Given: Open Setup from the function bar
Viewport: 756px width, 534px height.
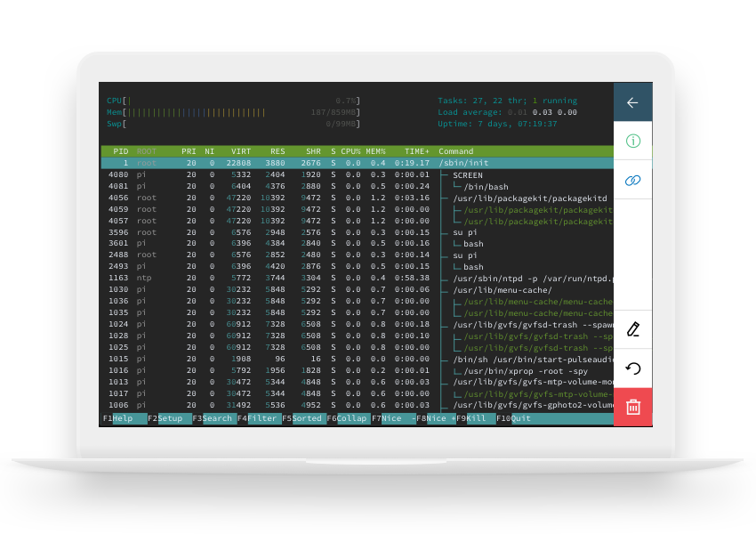Looking at the screenshot, I should [169, 418].
